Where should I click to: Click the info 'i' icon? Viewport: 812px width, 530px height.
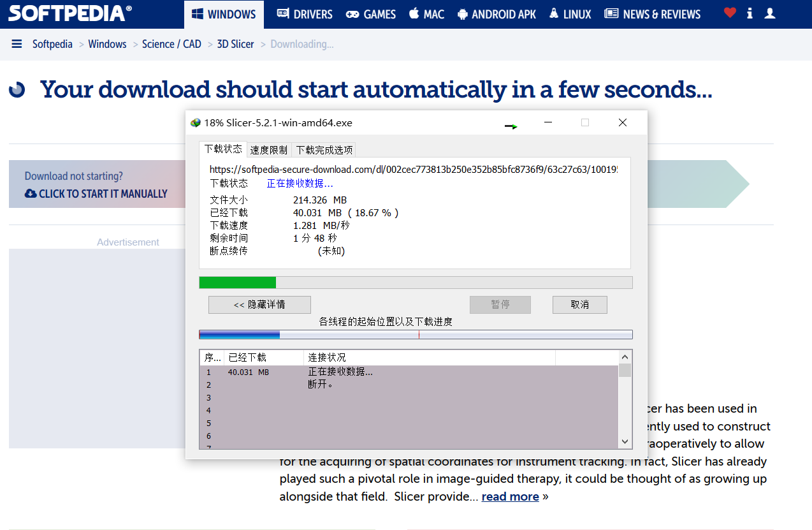750,13
